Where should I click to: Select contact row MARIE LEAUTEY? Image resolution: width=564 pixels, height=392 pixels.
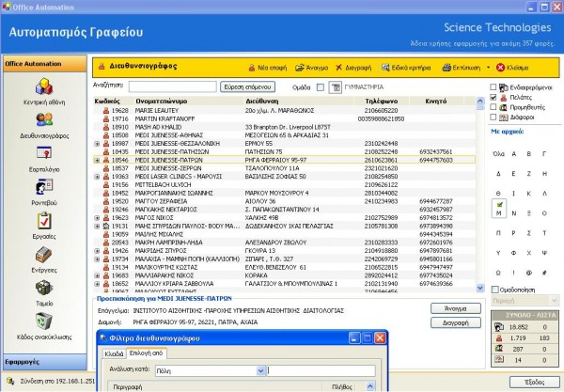pyautogui.click(x=284, y=110)
